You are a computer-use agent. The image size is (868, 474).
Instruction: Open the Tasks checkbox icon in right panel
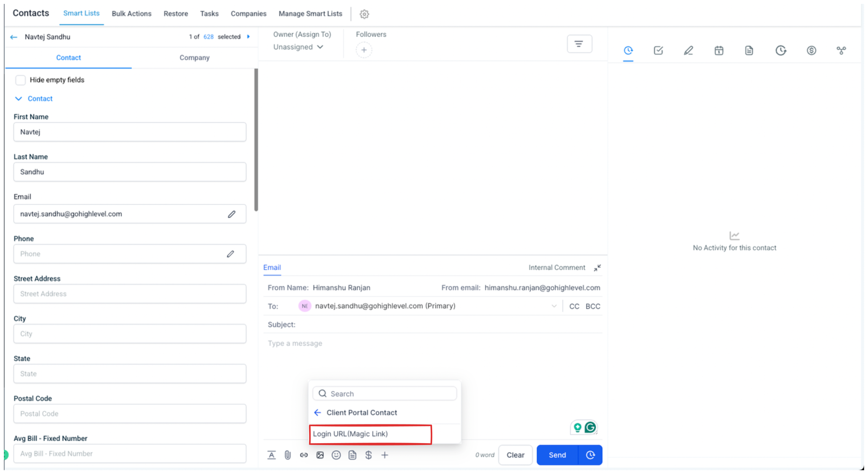coord(658,51)
